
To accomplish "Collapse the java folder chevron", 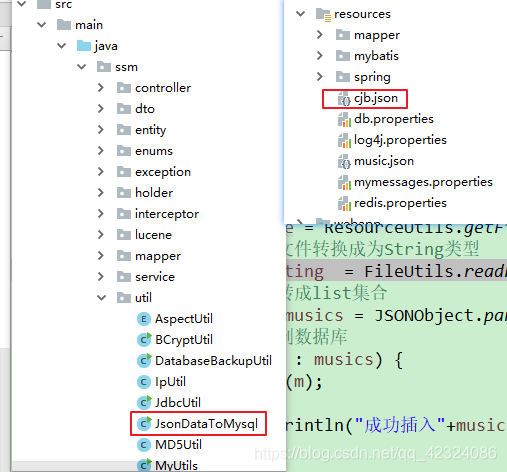I will (x=62, y=46).
